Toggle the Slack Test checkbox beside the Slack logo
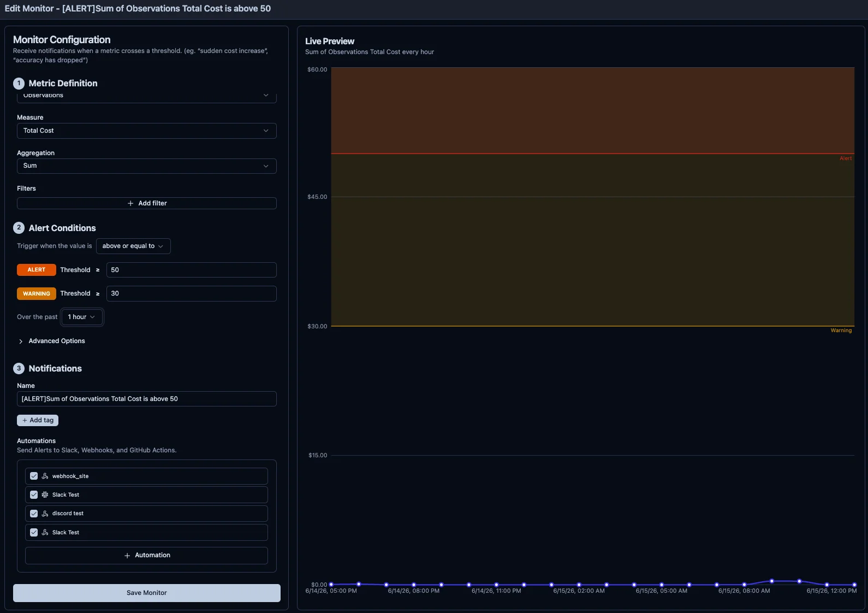 click(34, 494)
